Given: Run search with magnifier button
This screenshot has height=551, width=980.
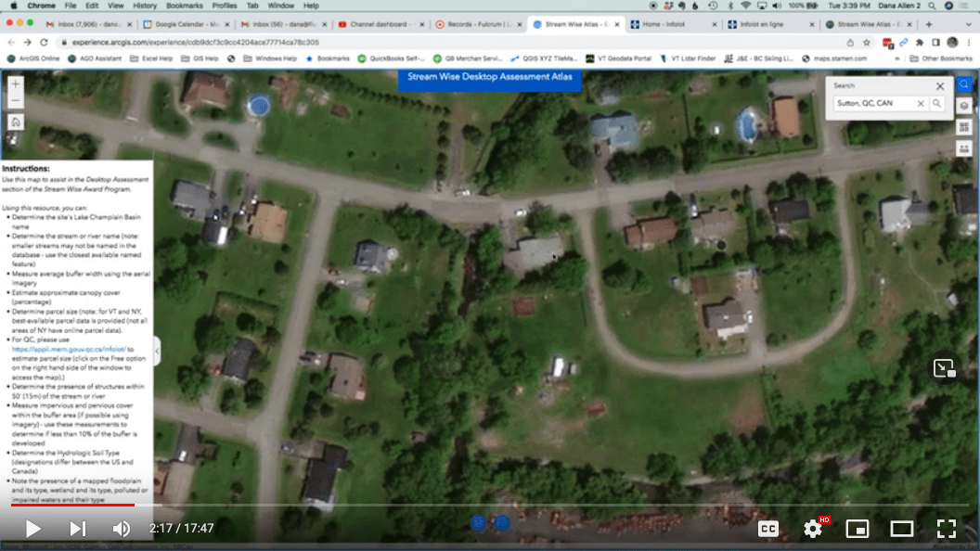Looking at the screenshot, I should click(936, 103).
